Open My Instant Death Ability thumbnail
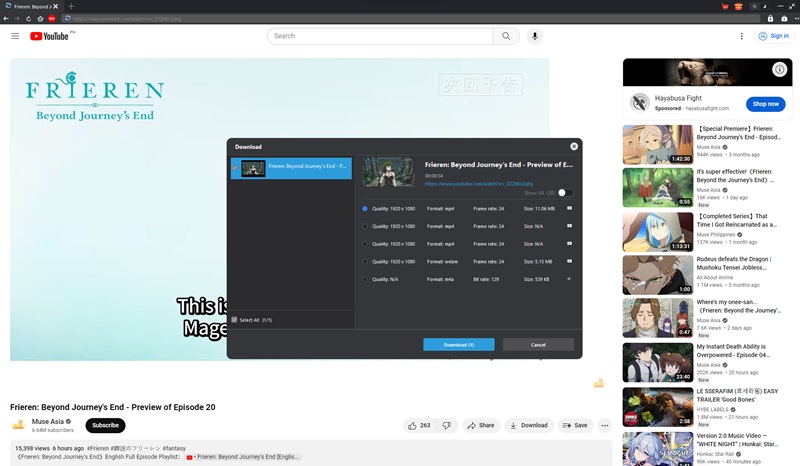800x466 pixels. tap(658, 362)
